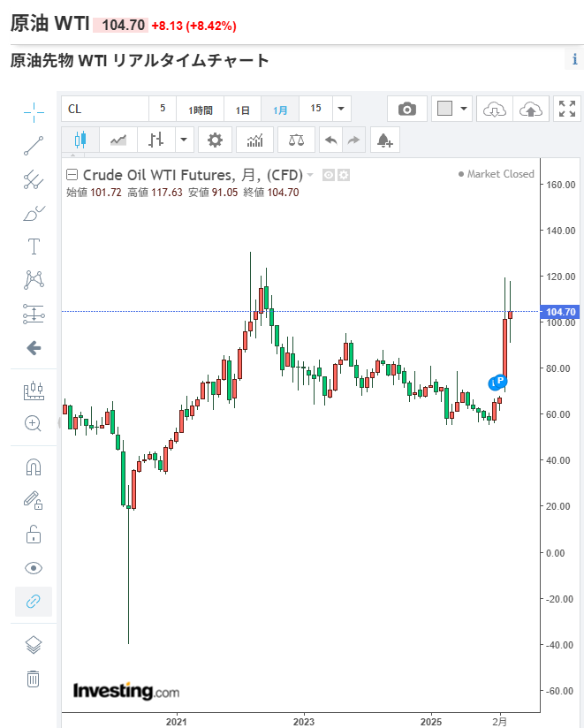
Task: Toggle hide all drawings eye icon
Action: point(34,568)
